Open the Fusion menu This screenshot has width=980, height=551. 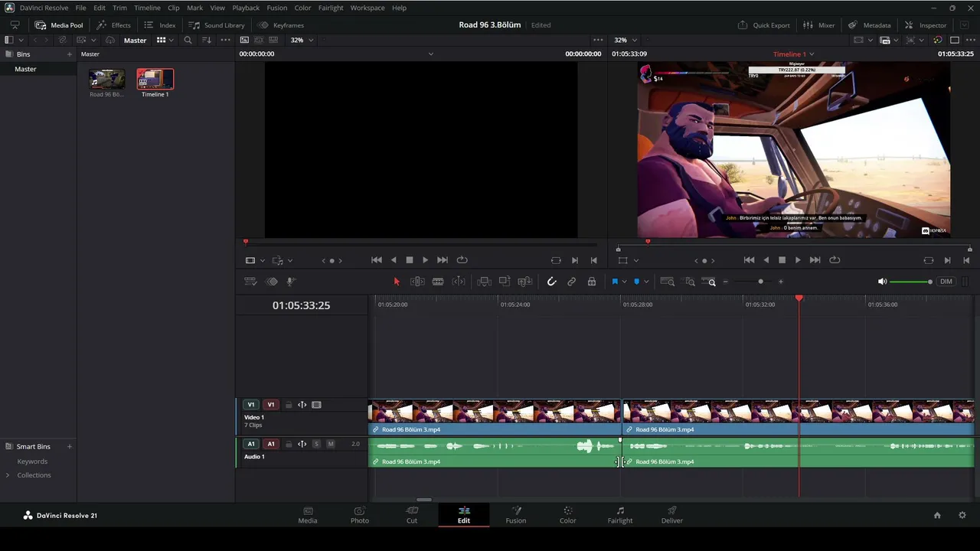point(277,8)
